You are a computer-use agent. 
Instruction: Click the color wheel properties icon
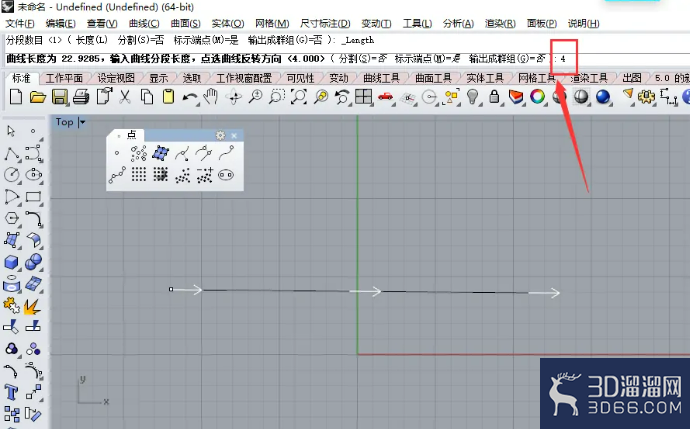(x=537, y=97)
